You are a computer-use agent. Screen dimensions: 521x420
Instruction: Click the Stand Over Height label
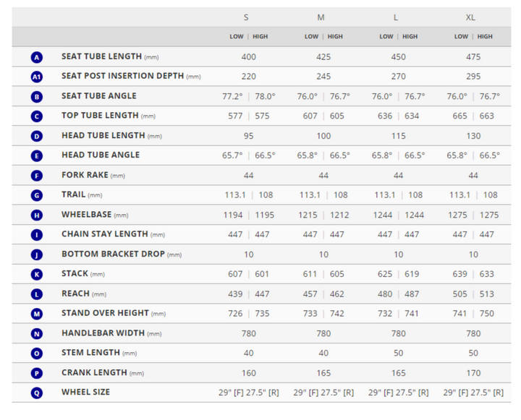coord(105,314)
